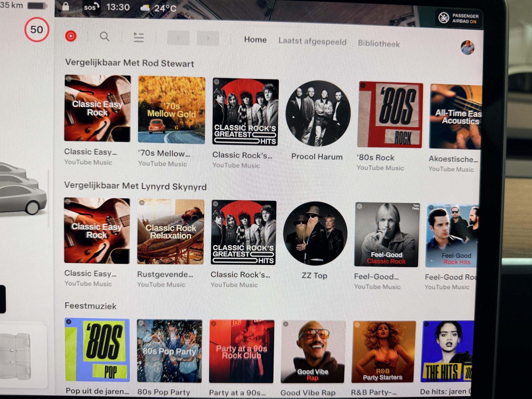Screen dimensions: 532x399
Task: Open Classic Easy Rock under Rod Stewart
Action: 97,108
